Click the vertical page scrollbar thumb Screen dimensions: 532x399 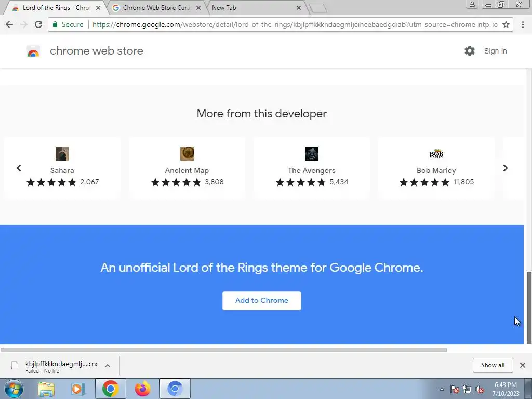tap(528, 308)
